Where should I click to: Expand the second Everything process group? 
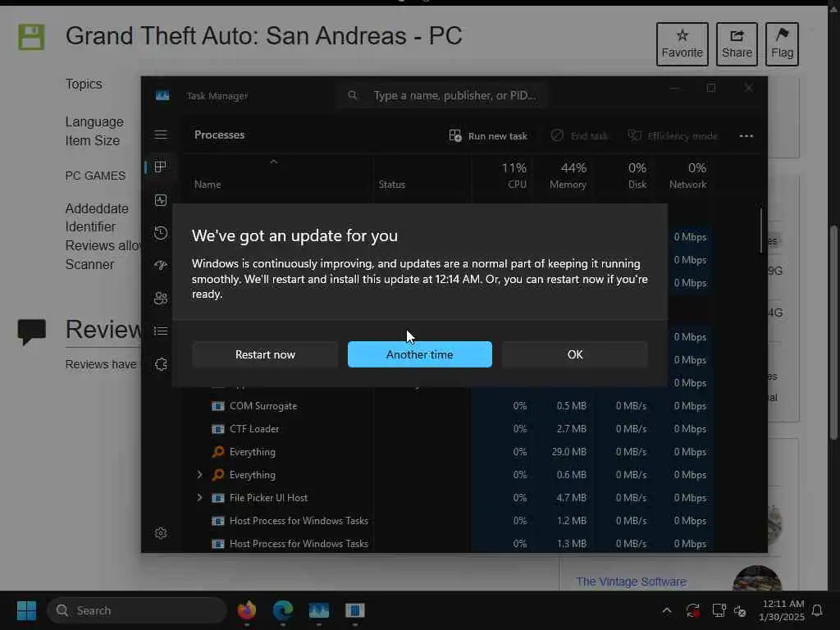click(200, 475)
